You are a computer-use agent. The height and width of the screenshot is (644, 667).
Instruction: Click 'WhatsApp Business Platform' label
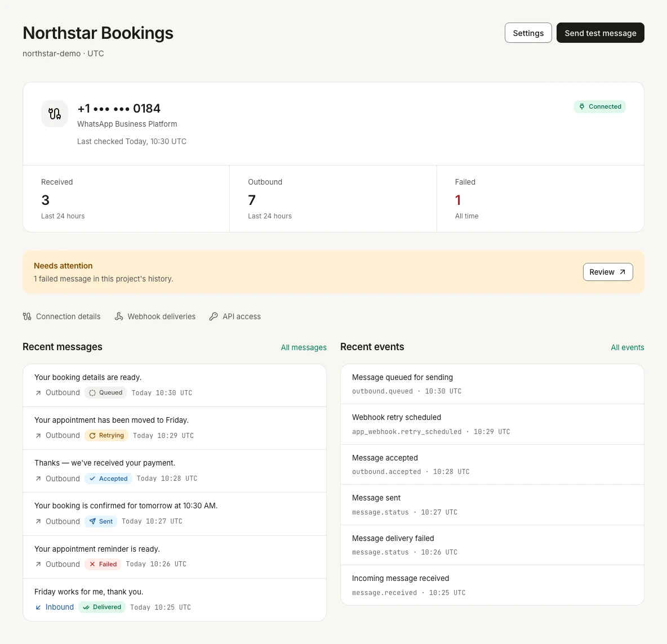click(127, 124)
